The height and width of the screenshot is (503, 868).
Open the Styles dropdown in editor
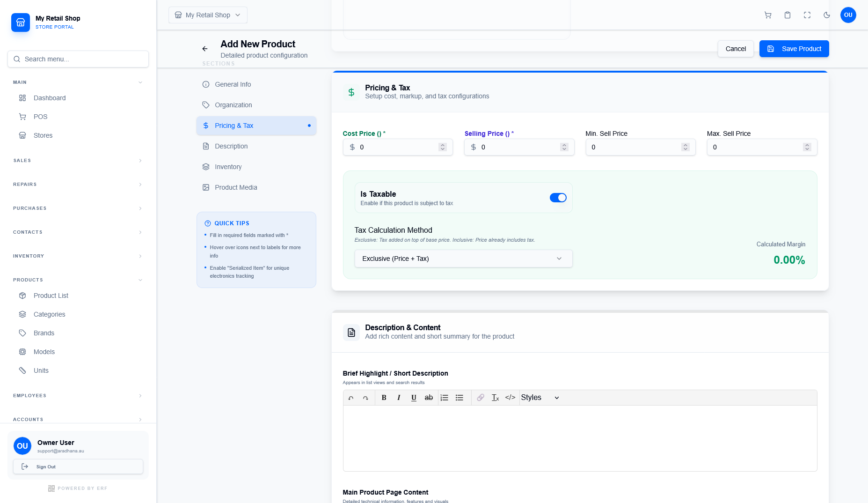pos(540,398)
